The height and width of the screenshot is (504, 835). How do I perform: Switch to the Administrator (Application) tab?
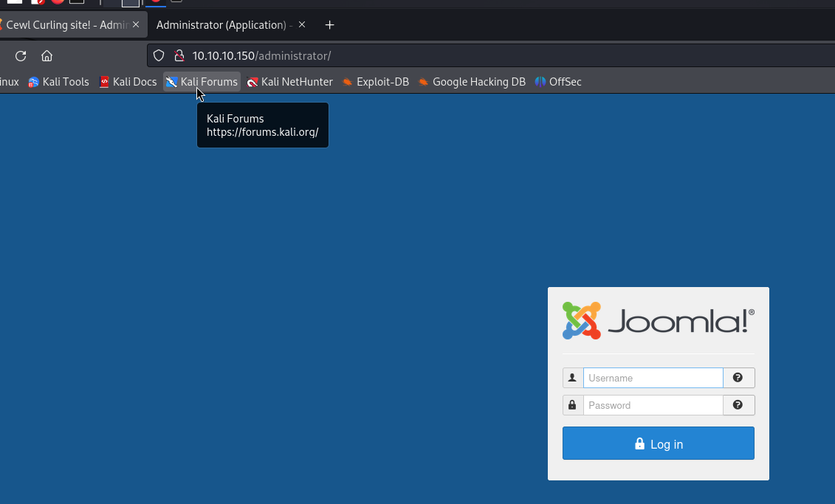(x=221, y=25)
